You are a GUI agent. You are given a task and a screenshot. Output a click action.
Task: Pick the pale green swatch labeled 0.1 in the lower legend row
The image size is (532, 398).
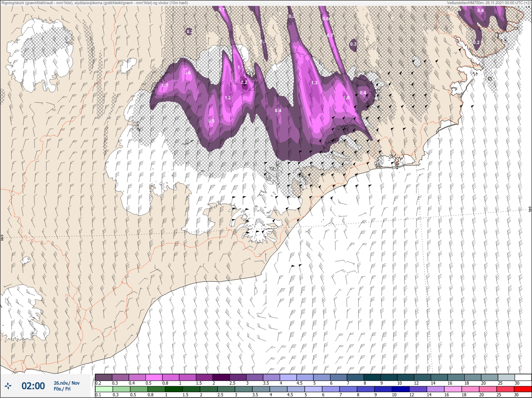point(103,389)
